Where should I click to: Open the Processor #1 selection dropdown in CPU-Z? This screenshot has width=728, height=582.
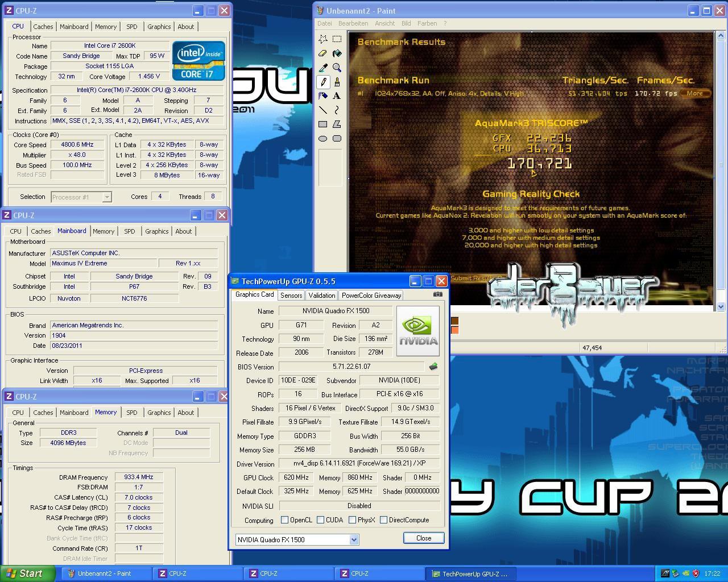coord(81,197)
